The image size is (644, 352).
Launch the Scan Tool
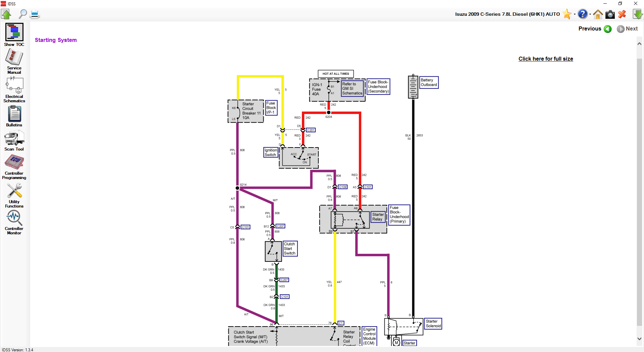click(x=14, y=140)
